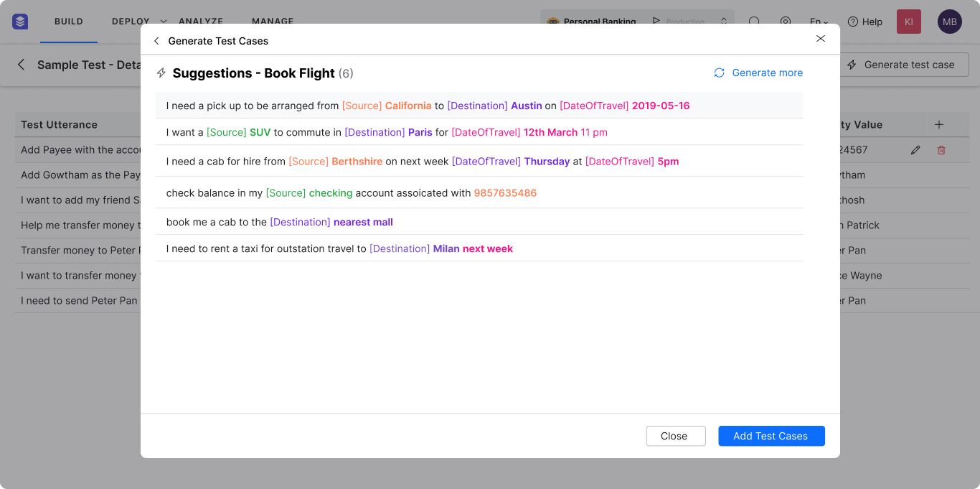Click the Generate more refresh icon

point(719,73)
